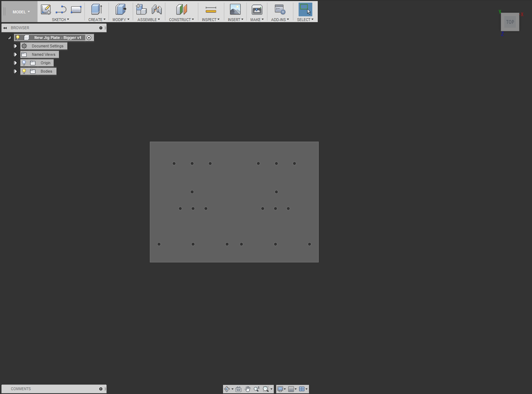Select the Press Pull modify icon
This screenshot has height=394, width=532.
click(121, 9)
